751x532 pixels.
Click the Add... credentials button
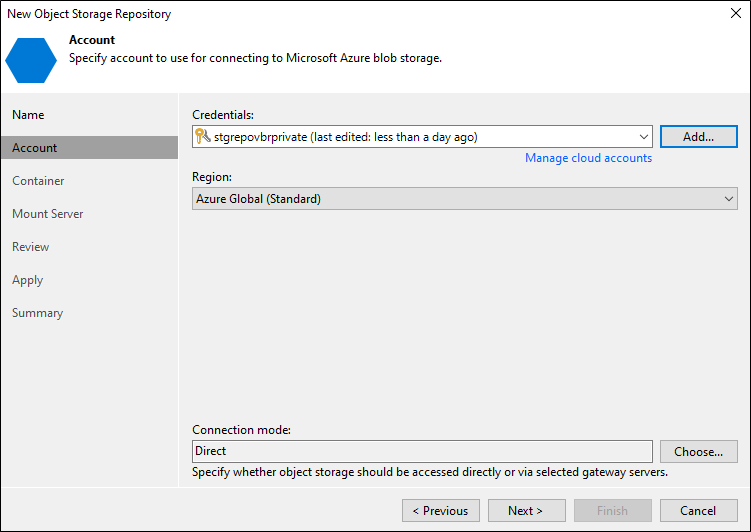click(x=698, y=137)
